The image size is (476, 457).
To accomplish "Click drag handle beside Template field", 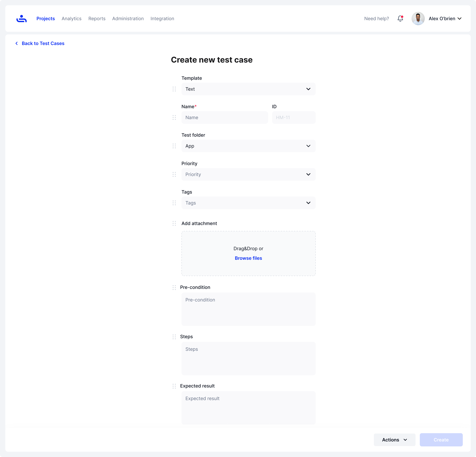I will click(x=174, y=89).
